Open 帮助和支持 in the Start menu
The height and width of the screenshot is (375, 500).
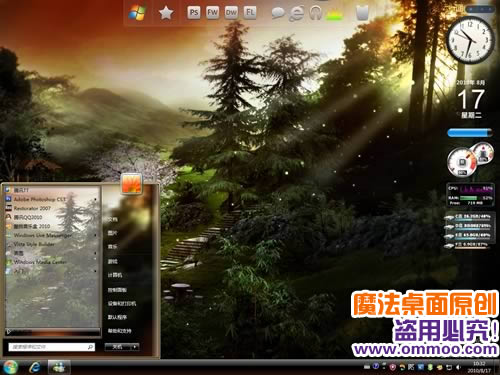pos(119,331)
